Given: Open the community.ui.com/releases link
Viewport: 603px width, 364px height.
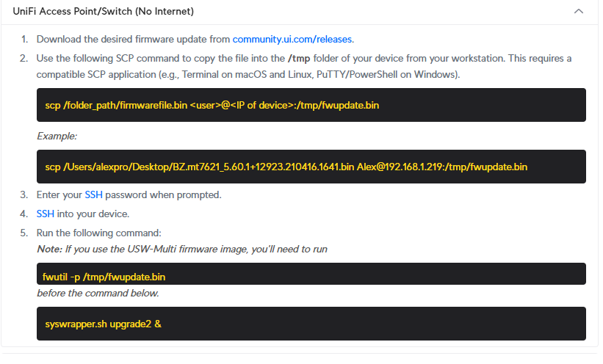Looking at the screenshot, I should (x=292, y=39).
